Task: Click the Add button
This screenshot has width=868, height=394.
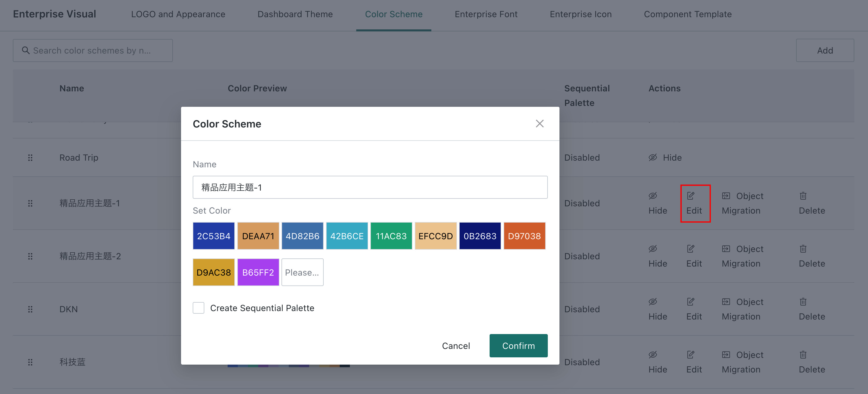Action: pyautogui.click(x=825, y=51)
